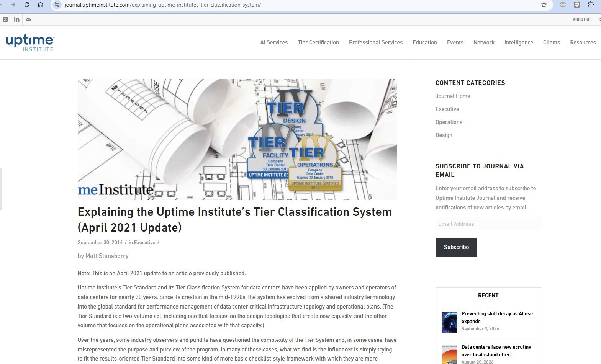This screenshot has width=601, height=364.
Task: Click the Subscribe button
Action: (456, 247)
